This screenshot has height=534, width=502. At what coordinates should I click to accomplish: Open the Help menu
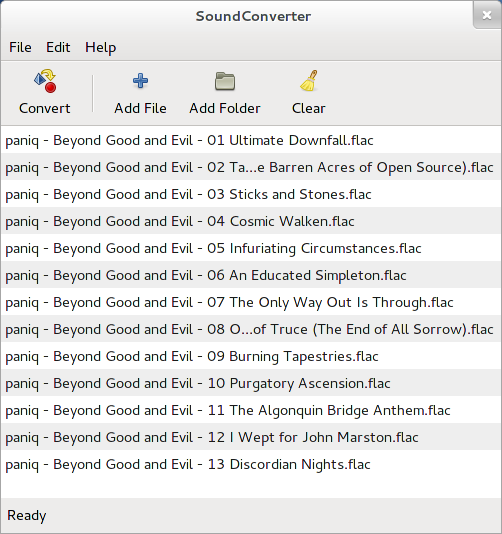coord(100,47)
